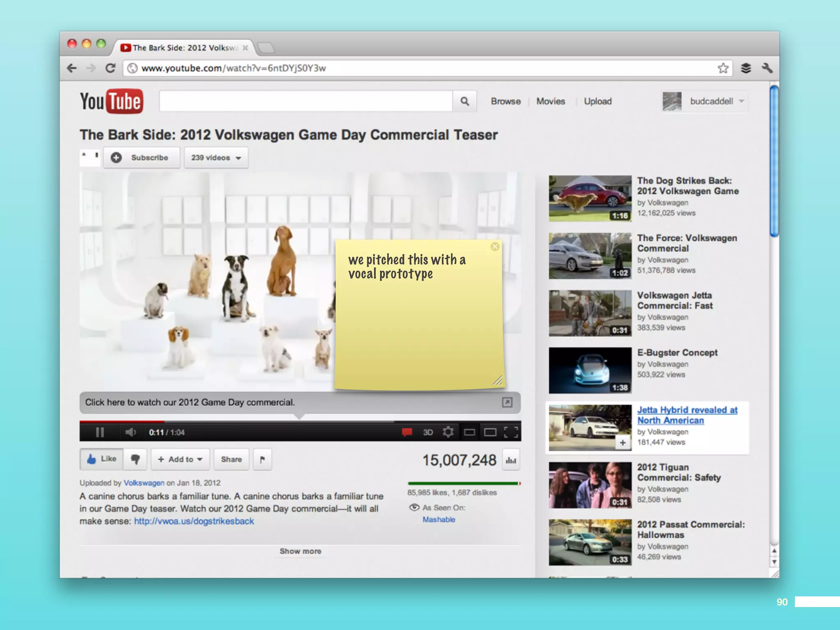Open the video settings gear icon
This screenshot has height=630, width=840.
(448, 432)
